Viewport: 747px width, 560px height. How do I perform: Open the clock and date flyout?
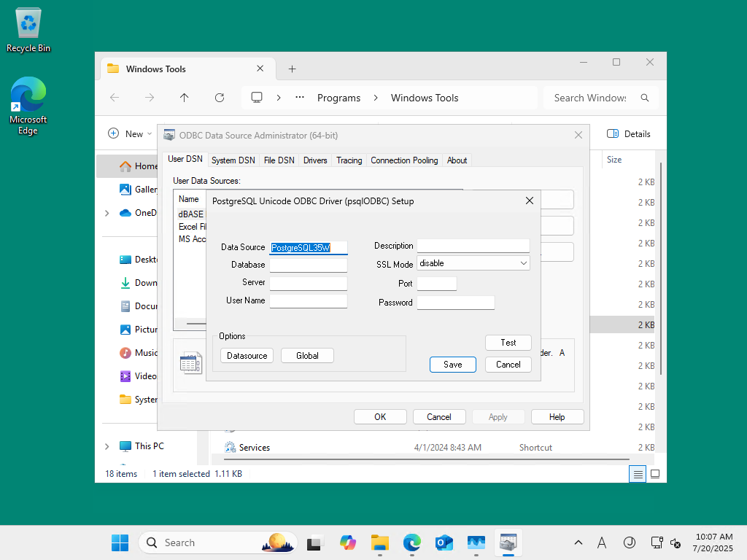(x=713, y=542)
